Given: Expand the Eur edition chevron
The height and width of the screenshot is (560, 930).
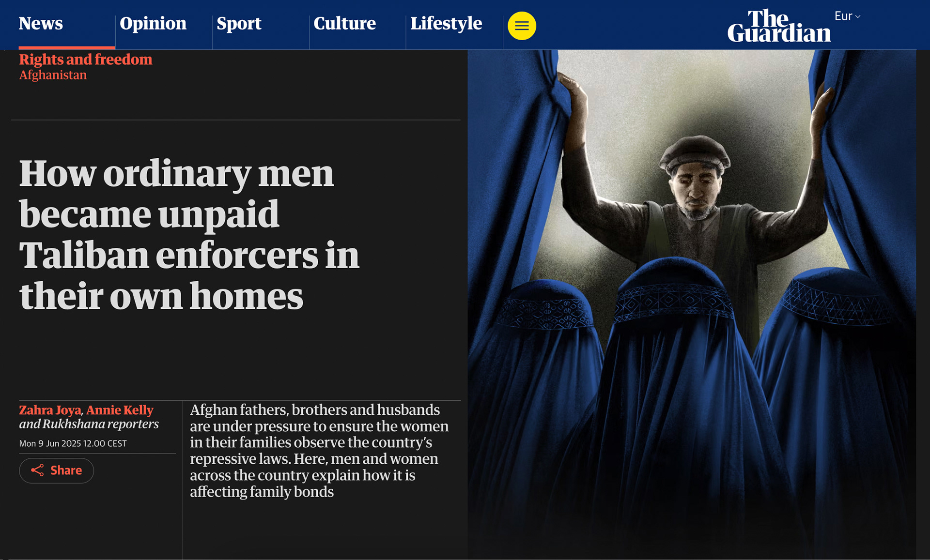Looking at the screenshot, I should pyautogui.click(x=858, y=16).
